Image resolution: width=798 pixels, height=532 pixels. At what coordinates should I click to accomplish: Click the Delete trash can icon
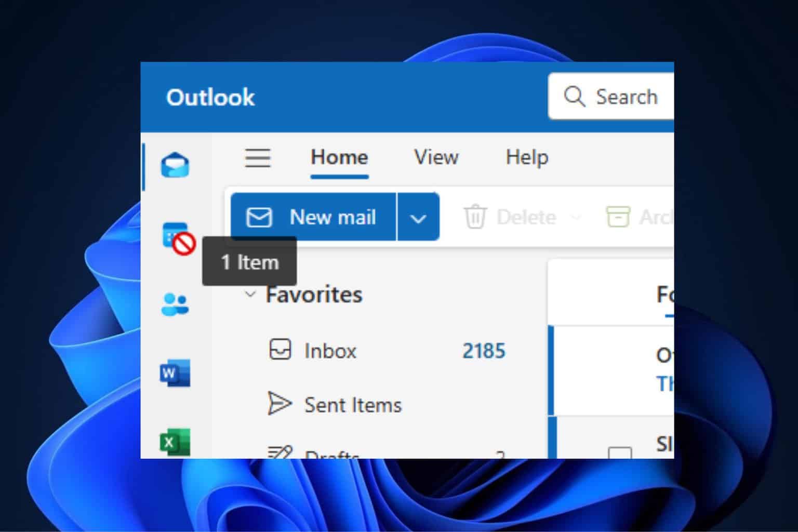click(475, 217)
